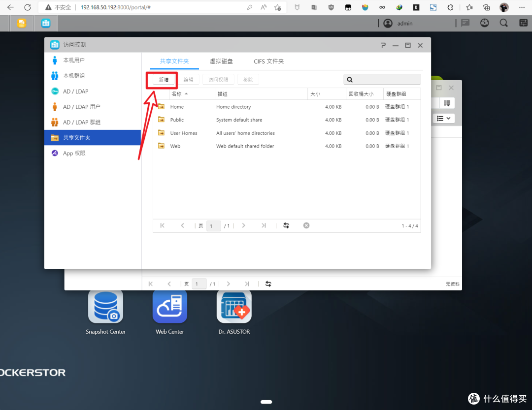Click the page number input box
532x410 pixels.
[214, 226]
